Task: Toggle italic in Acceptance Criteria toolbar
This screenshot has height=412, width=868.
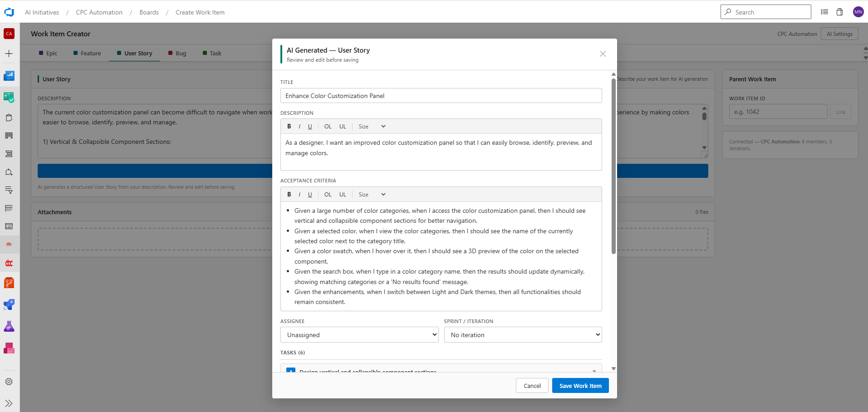Action: [x=299, y=195]
